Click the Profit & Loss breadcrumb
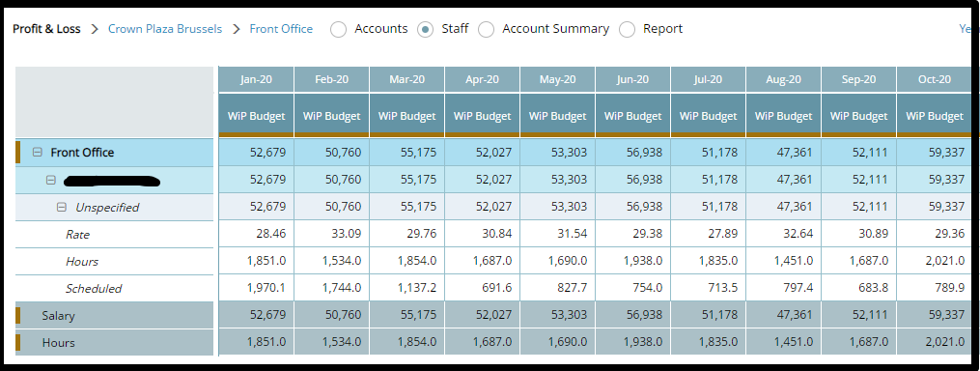The height and width of the screenshot is (371, 980). point(47,29)
